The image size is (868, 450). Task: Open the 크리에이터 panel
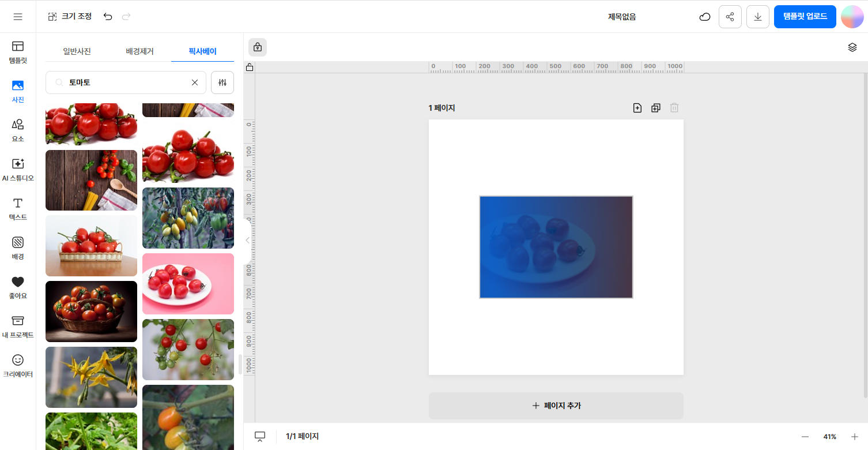tap(18, 366)
